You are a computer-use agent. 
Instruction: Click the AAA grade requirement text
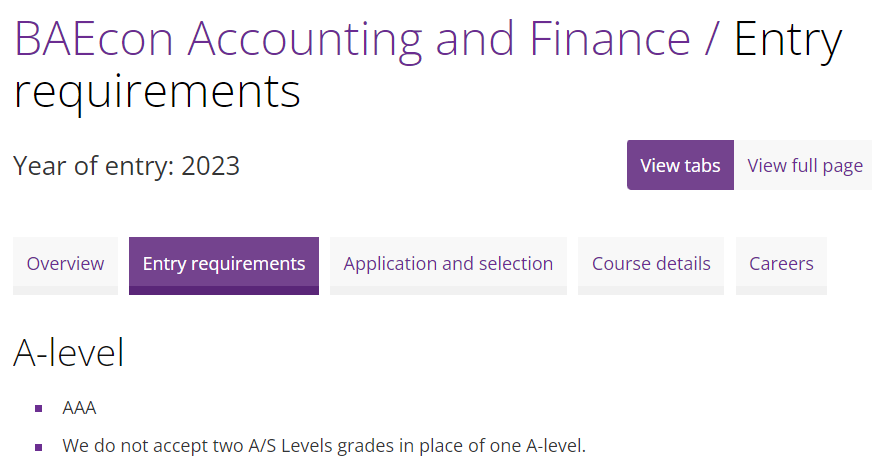coord(79,408)
